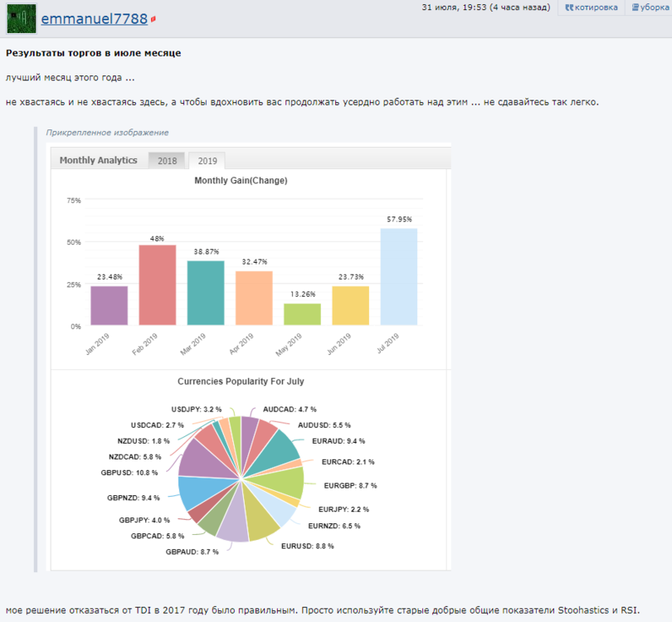Click the котировка quote button
This screenshot has height=622, width=672.
tap(591, 7)
